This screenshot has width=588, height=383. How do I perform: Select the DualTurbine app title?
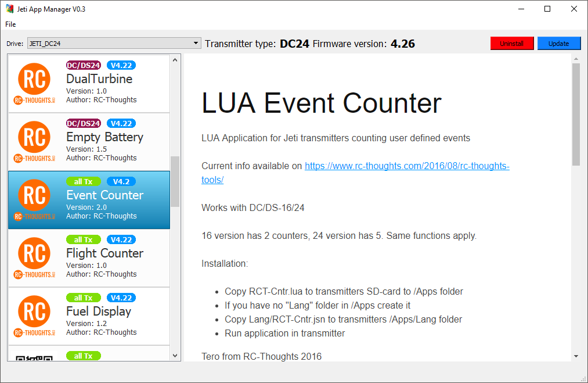click(x=99, y=79)
